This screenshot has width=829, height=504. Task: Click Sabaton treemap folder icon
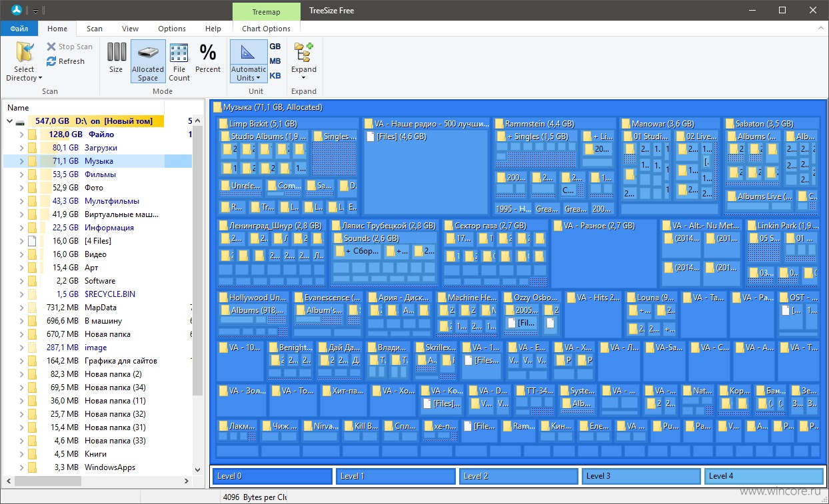click(x=730, y=124)
